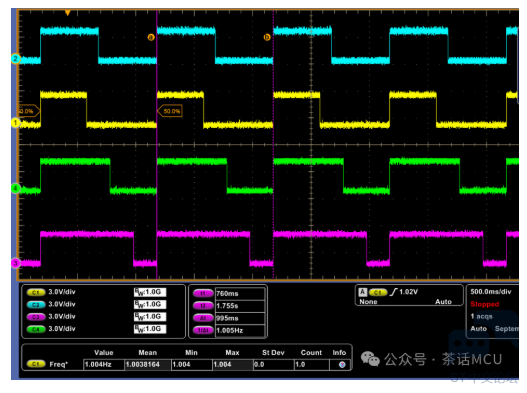Select the Mean 1.0038164 cell

148,364
